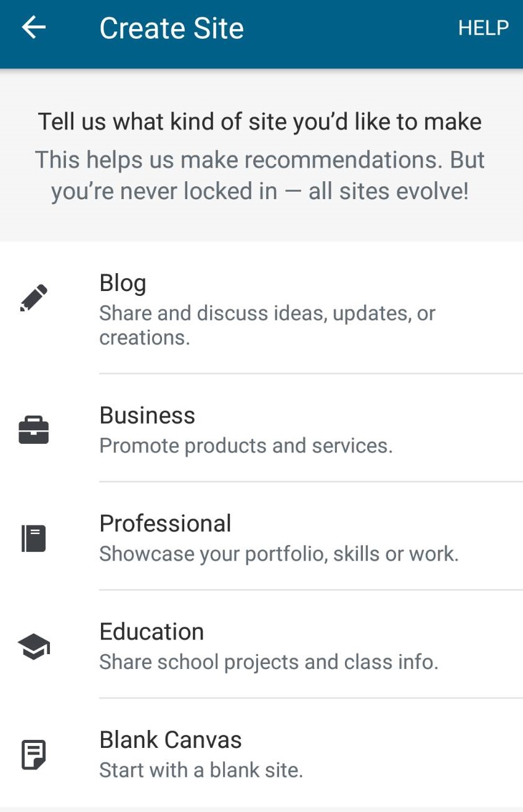
Task: Click 'Share school projects' description
Action: [269, 662]
